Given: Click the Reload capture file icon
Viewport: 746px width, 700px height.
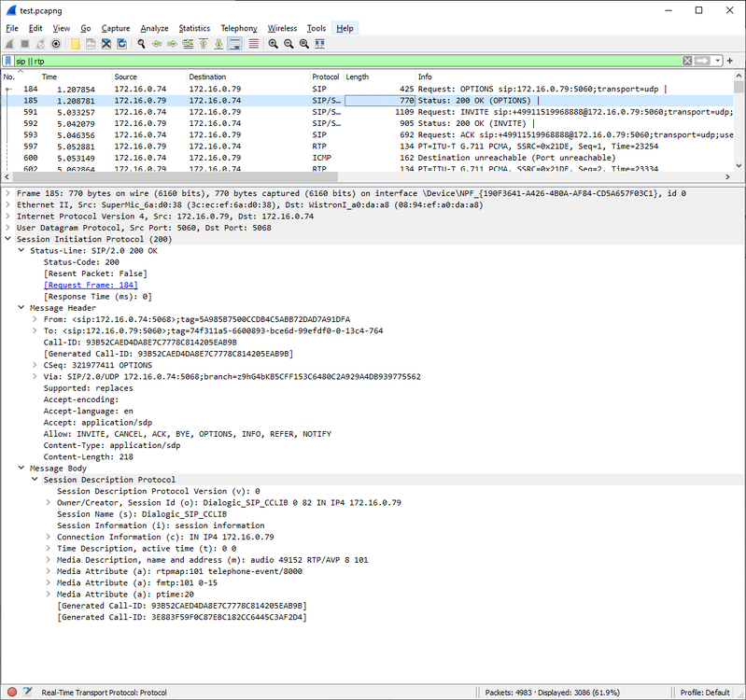Looking at the screenshot, I should pyautogui.click(x=121, y=44).
